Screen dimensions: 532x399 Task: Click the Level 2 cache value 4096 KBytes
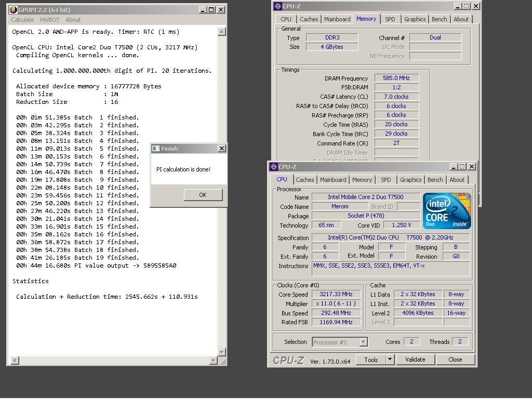(x=418, y=313)
